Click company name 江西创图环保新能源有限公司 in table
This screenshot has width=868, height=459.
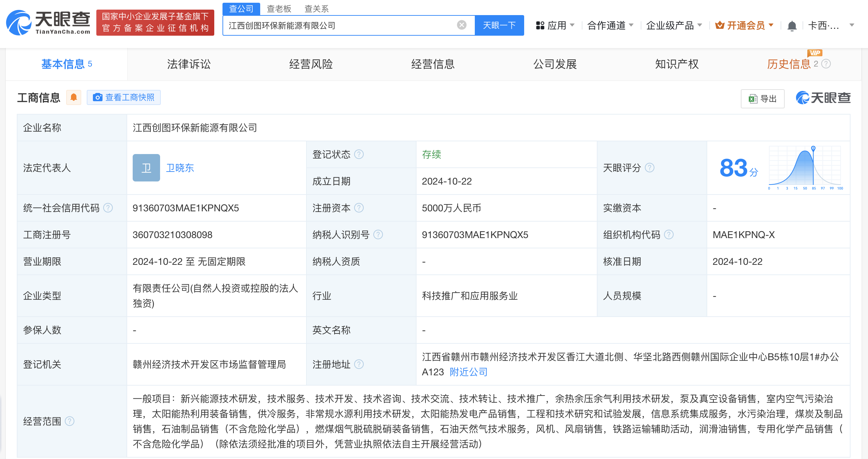point(195,128)
